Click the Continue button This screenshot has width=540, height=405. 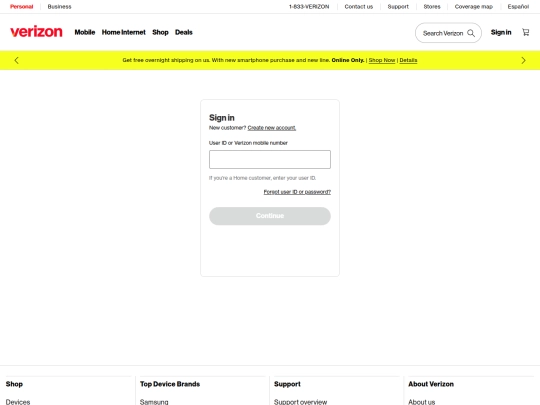(270, 216)
